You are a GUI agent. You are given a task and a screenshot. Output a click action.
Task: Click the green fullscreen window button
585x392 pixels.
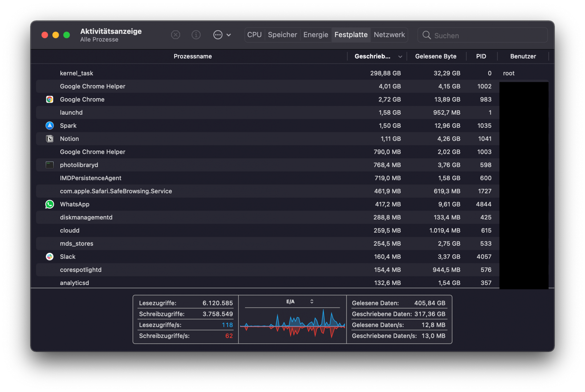pyautogui.click(x=67, y=35)
